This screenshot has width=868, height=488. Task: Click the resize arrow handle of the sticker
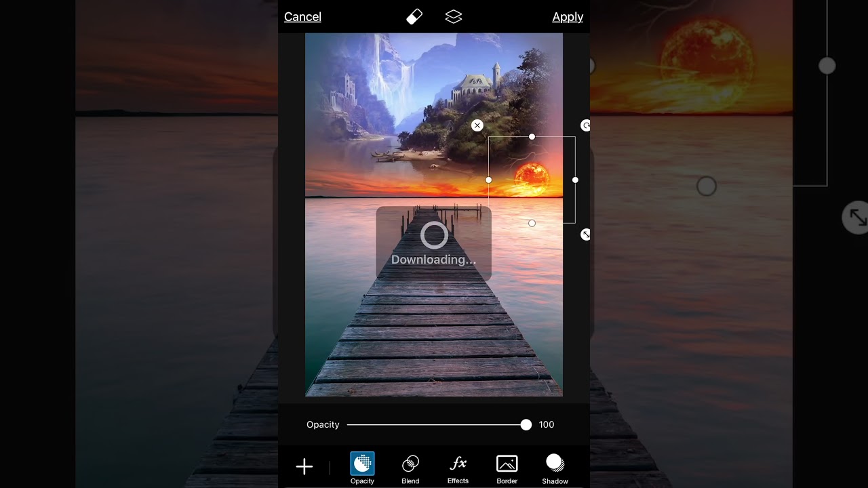586,235
